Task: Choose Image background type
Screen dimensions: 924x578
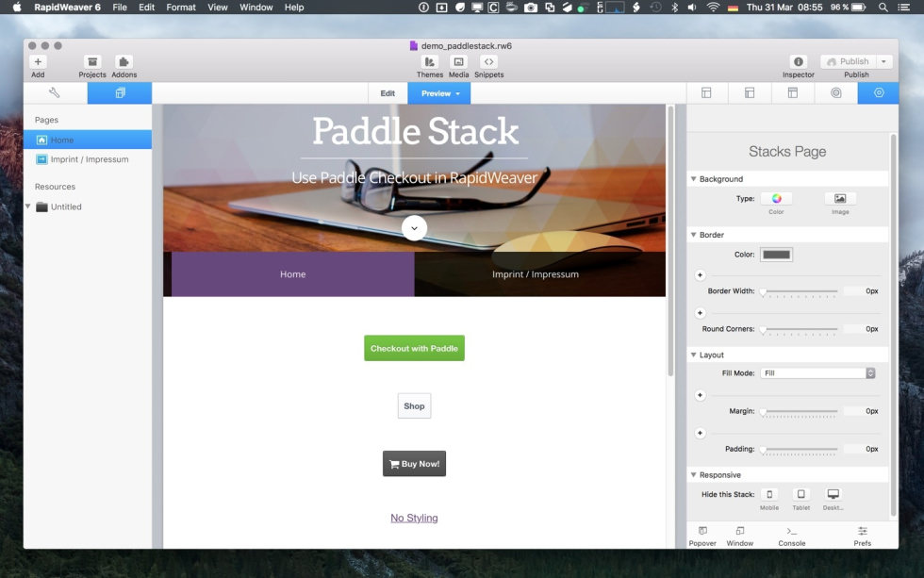Action: point(840,199)
